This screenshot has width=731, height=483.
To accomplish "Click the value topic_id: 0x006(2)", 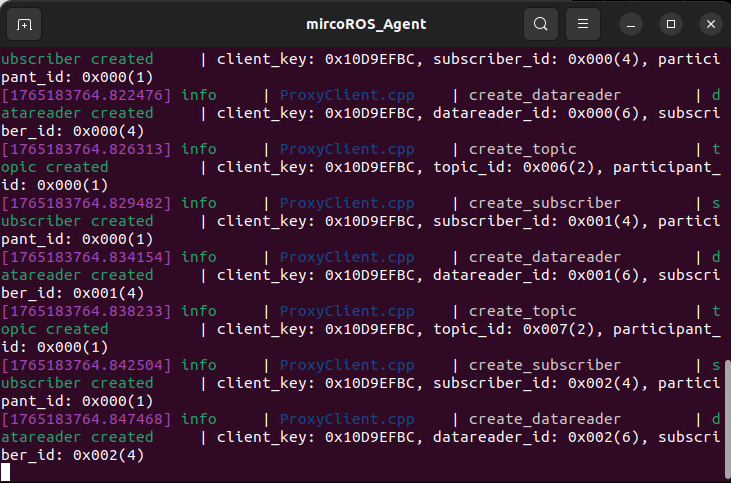I will (x=514, y=168).
